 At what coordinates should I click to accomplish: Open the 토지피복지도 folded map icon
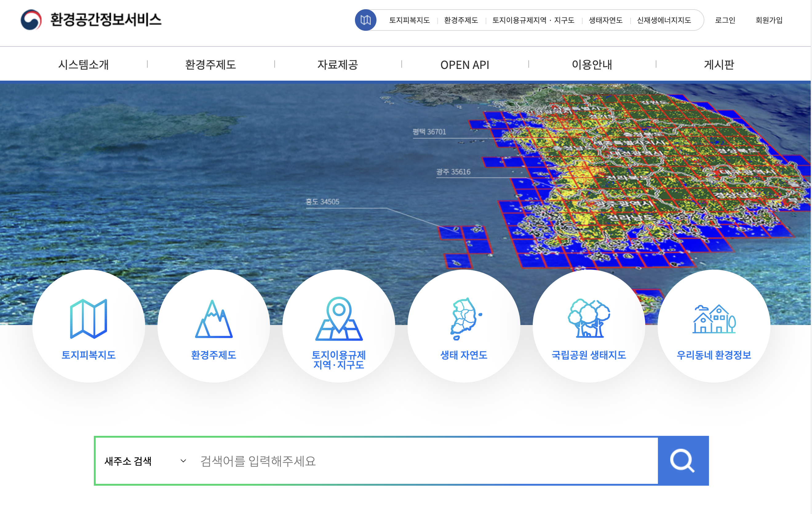89,319
